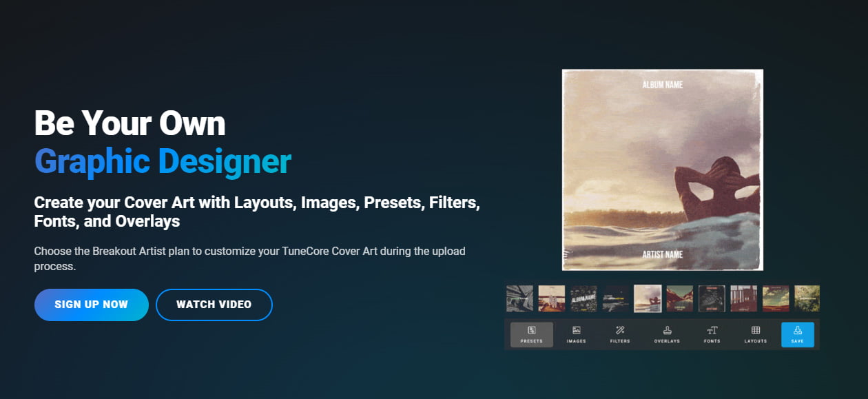Click the Artist Name text on cover preview

click(662, 254)
